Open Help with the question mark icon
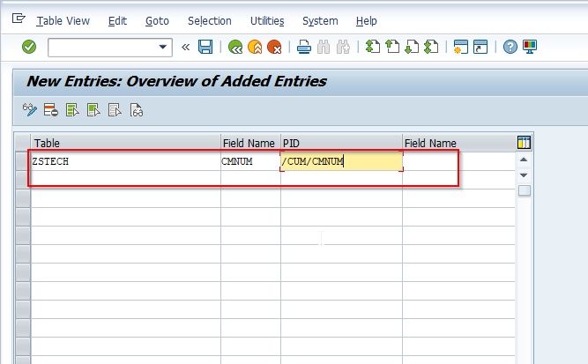 coord(510,47)
